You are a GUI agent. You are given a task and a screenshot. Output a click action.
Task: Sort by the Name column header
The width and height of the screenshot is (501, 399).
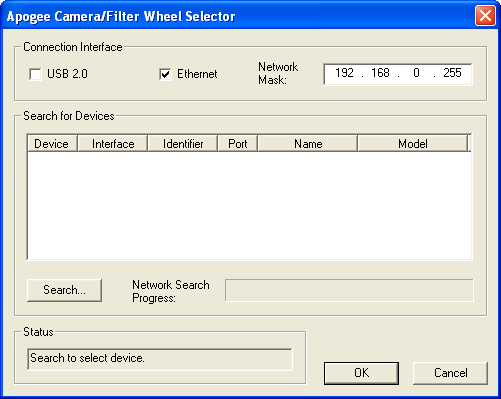pyautogui.click(x=308, y=144)
